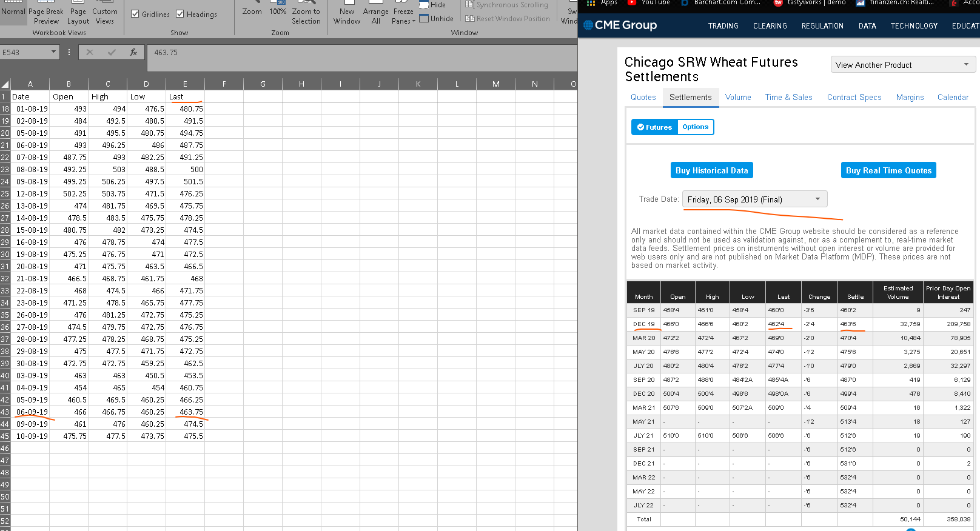Viewport: 980px width, 531px height.
Task: Click the Date header cell A1
Action: (x=30, y=97)
